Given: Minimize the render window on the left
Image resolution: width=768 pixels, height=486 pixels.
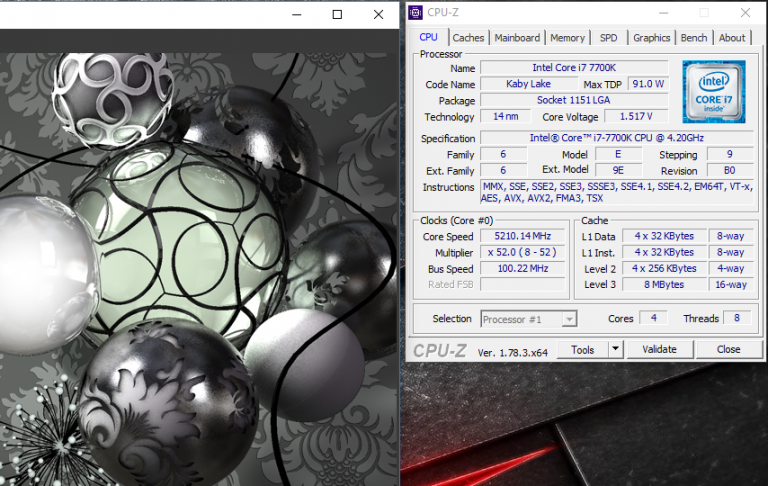Looking at the screenshot, I should point(296,15).
